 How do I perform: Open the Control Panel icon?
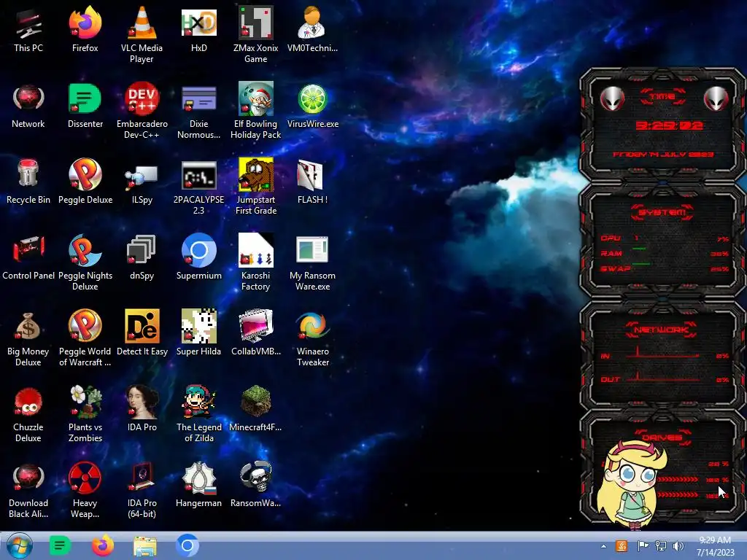tap(28, 249)
